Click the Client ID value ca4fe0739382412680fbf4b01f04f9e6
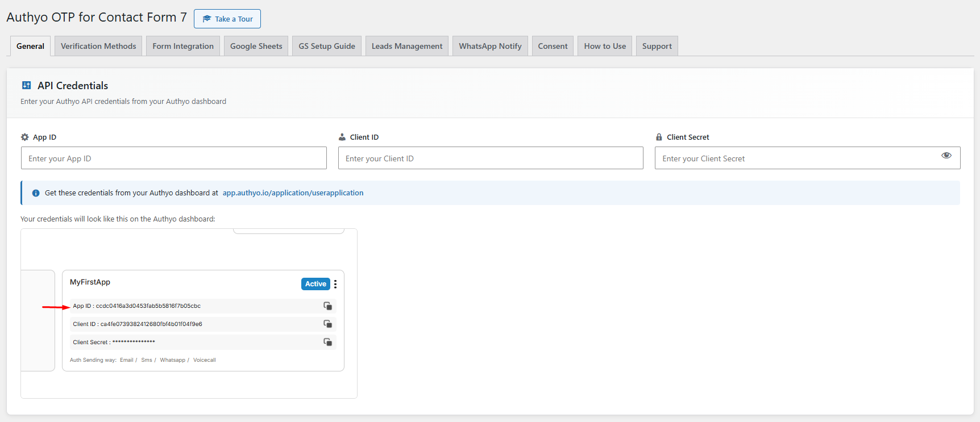 pos(151,324)
